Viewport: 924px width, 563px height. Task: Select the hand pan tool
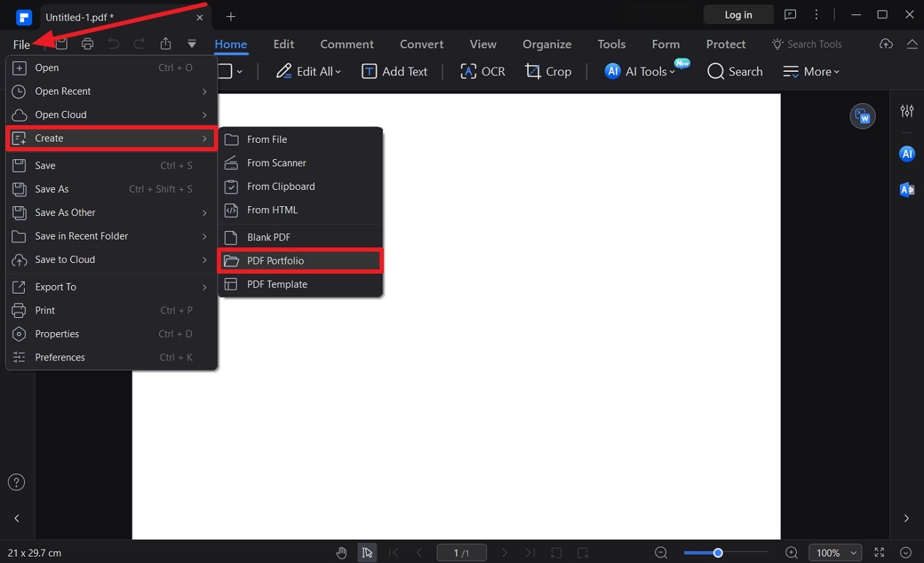[342, 552]
